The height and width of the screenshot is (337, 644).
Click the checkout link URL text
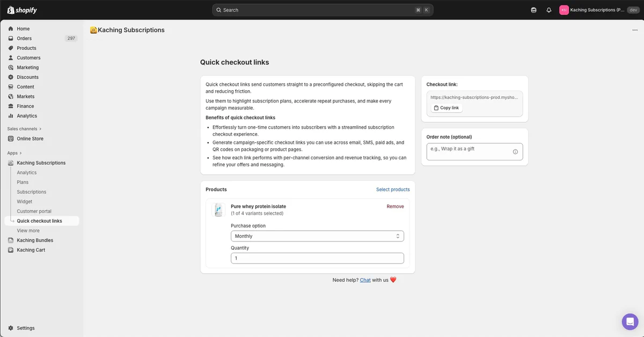(474, 98)
